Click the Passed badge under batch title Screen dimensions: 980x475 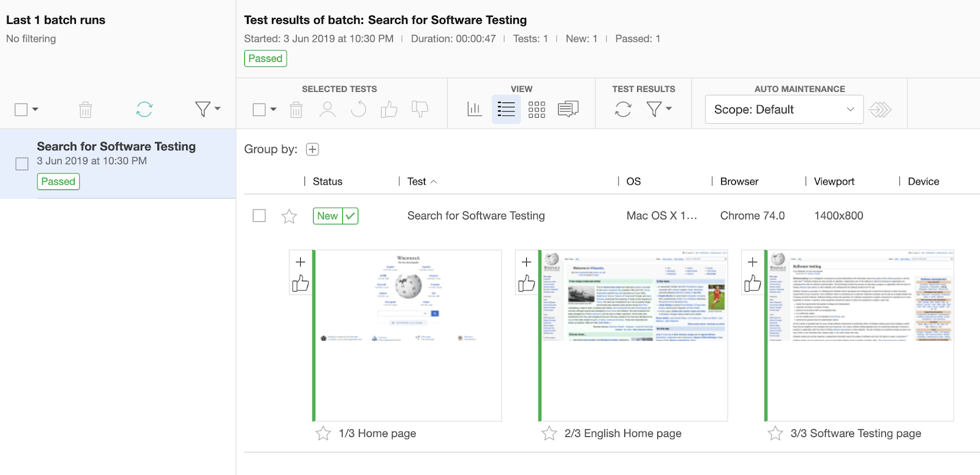coord(266,58)
